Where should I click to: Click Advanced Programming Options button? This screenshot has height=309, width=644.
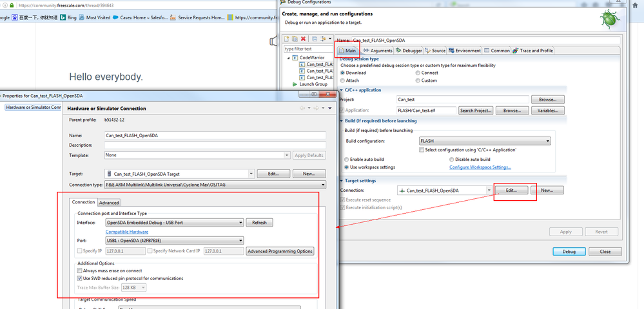pos(280,251)
